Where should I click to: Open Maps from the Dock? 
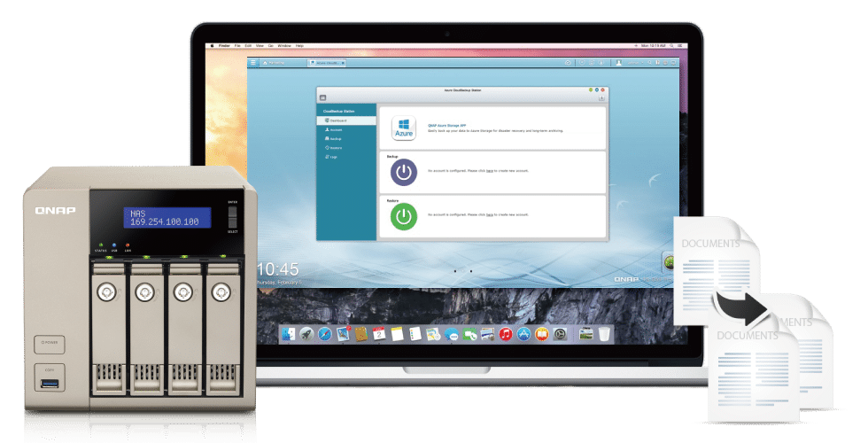(433, 334)
